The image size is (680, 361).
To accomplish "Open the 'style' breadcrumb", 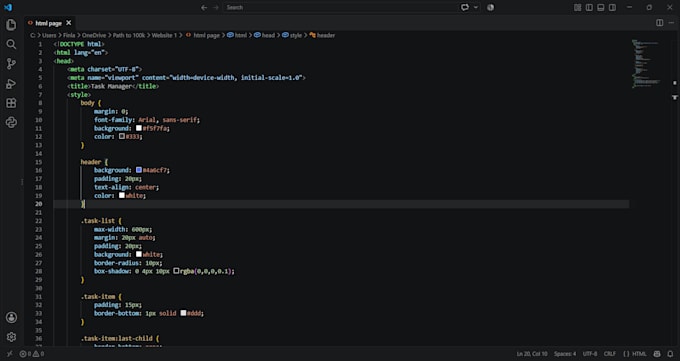I will [x=292, y=35].
